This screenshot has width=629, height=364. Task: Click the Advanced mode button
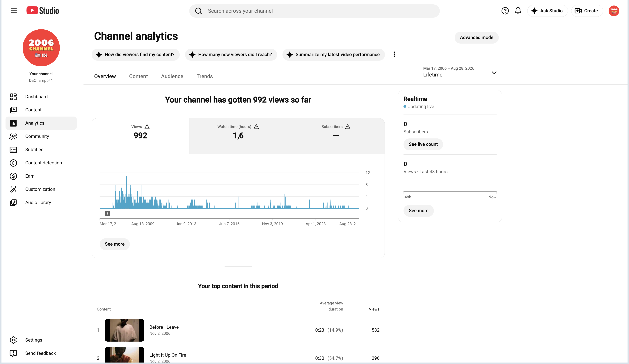click(476, 38)
